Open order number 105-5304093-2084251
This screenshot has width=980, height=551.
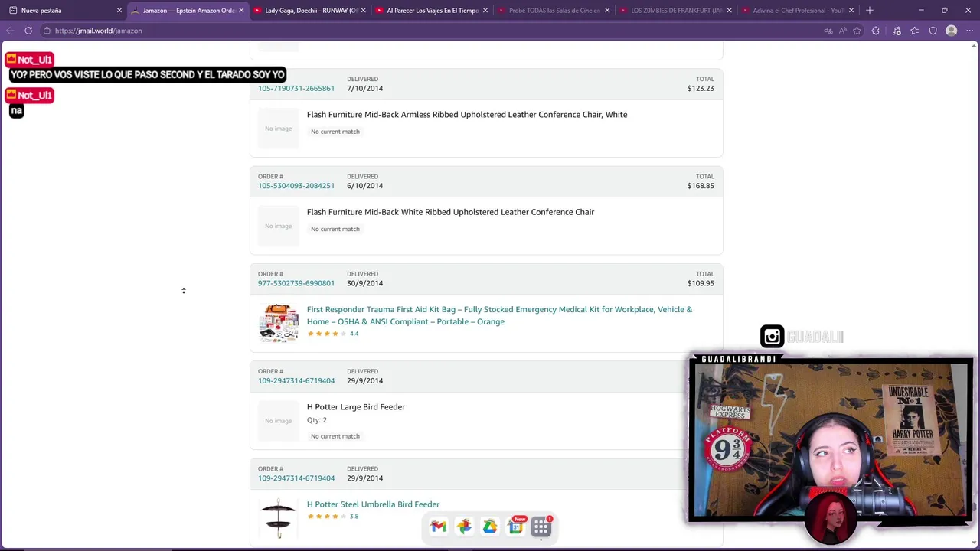click(x=296, y=185)
